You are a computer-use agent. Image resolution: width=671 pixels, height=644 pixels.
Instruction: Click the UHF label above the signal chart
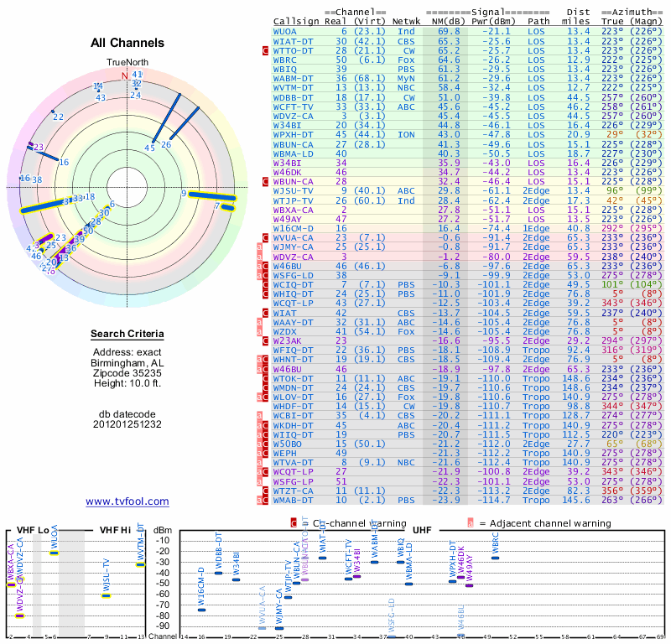(422, 530)
